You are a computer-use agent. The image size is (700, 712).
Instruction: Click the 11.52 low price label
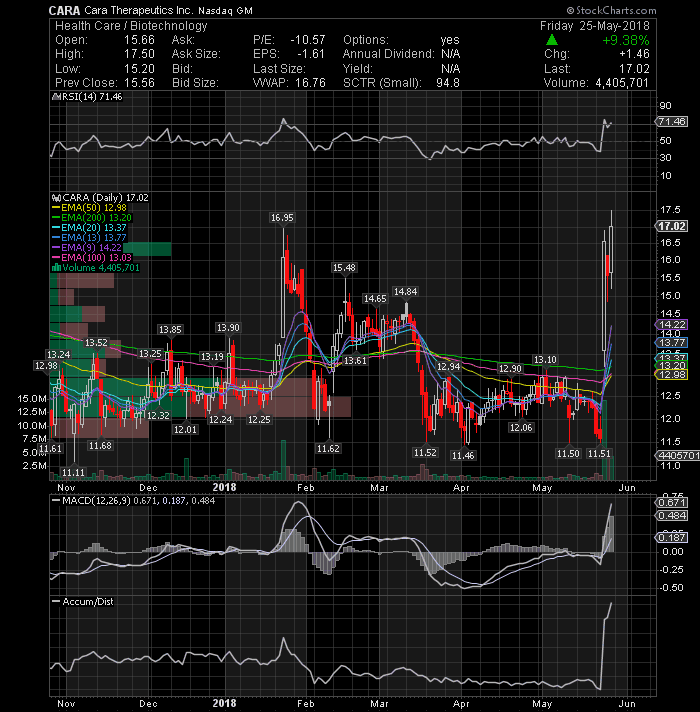tap(425, 453)
